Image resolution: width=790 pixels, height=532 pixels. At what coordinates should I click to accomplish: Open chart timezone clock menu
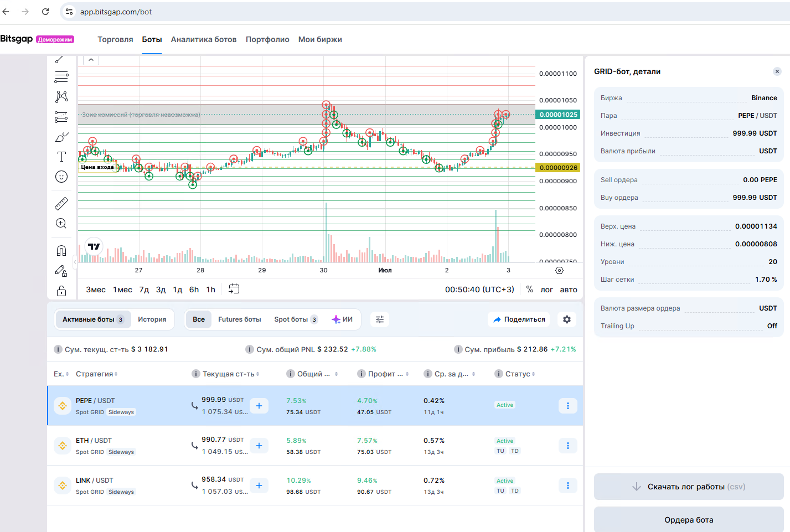[x=479, y=290]
